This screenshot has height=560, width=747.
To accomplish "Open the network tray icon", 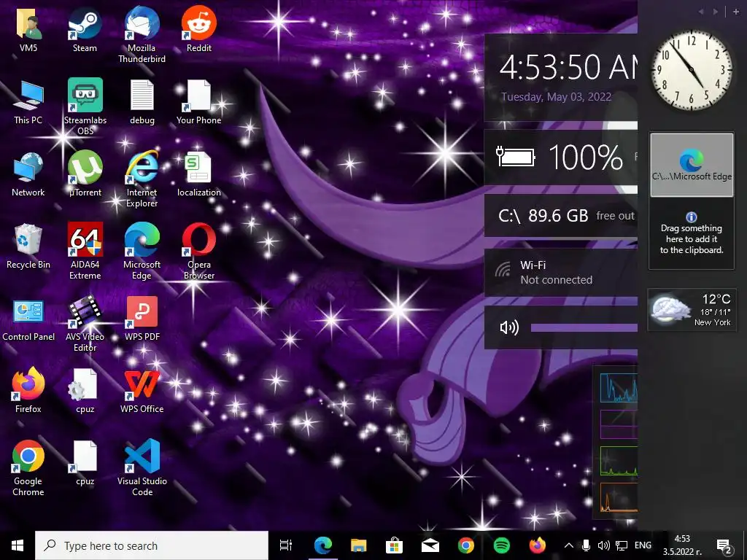I will 622,545.
